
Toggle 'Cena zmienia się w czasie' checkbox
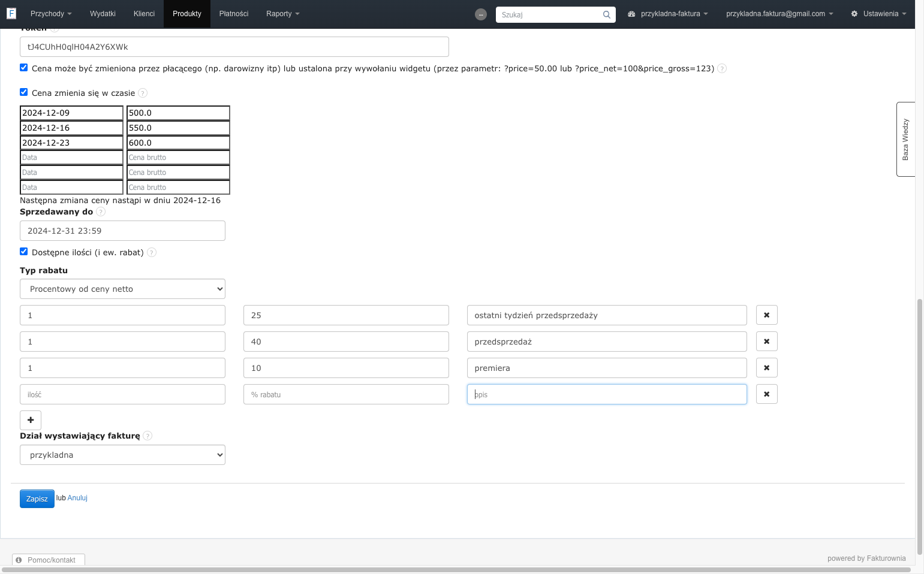coord(24,92)
